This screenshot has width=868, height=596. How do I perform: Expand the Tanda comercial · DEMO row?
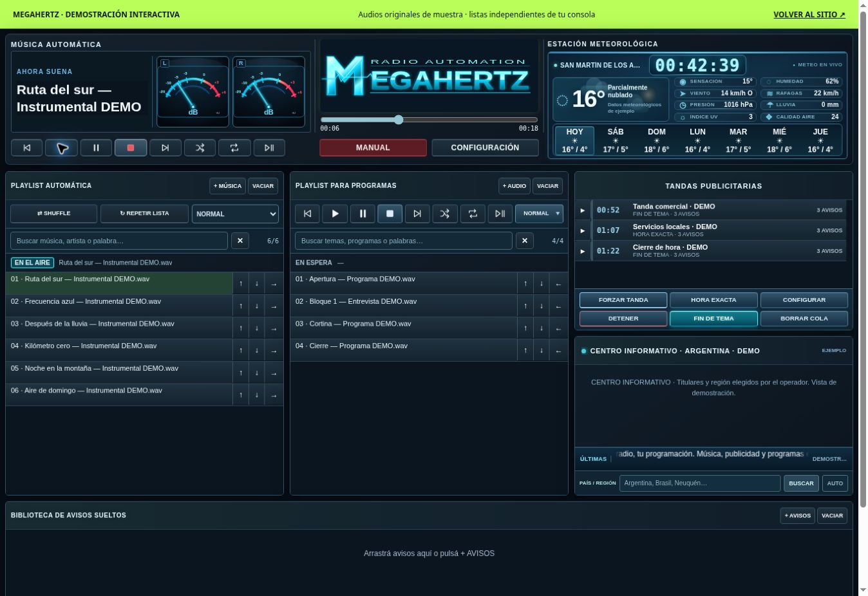[x=583, y=210]
